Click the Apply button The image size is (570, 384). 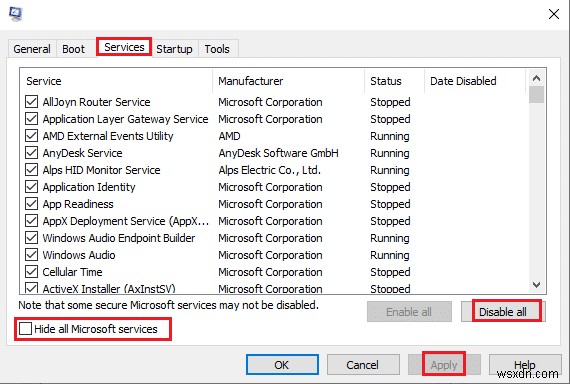[444, 365]
